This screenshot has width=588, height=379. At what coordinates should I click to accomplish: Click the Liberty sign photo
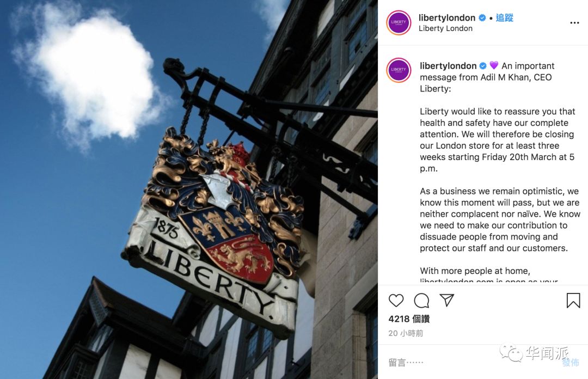pos(188,189)
